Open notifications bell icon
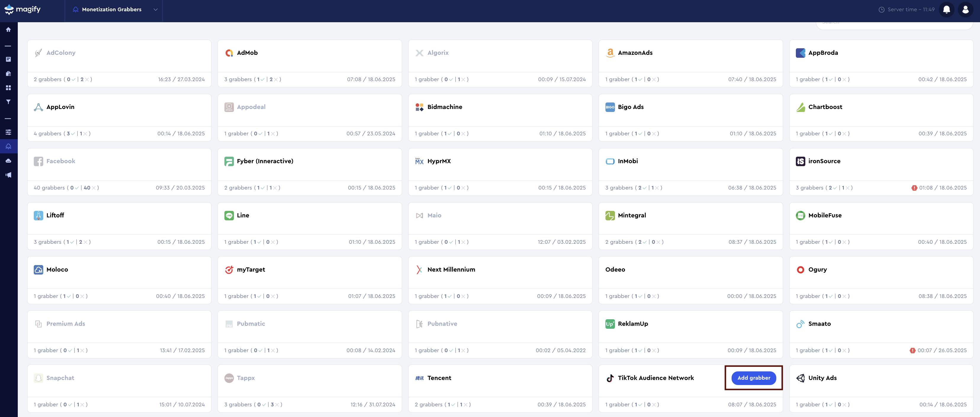 (x=946, y=9)
